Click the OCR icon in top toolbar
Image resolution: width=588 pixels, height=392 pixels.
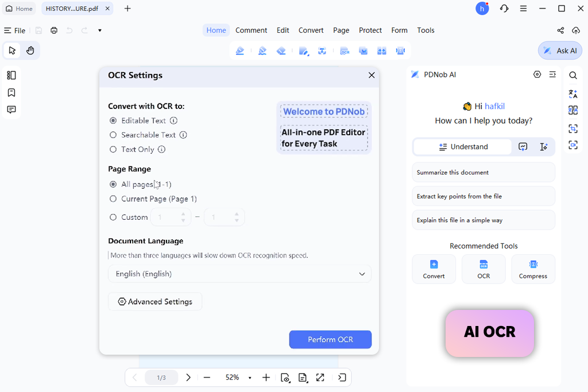(x=345, y=51)
